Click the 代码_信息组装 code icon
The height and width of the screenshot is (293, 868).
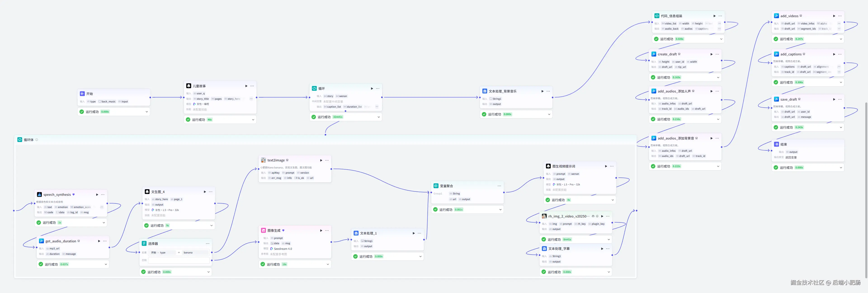tap(657, 16)
